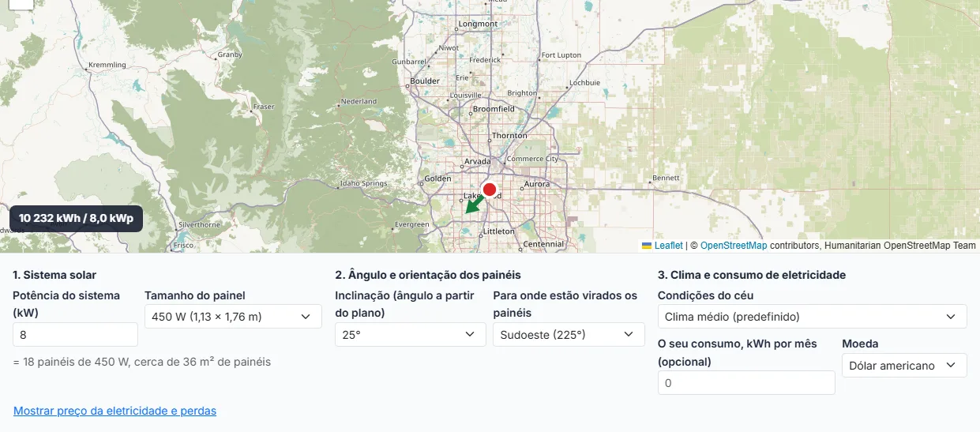The height and width of the screenshot is (432, 980).
Task: Open the Moeda Dólar americano dropdown
Action: click(904, 366)
